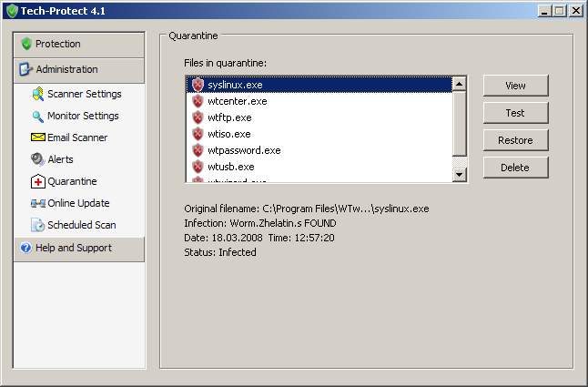The width and height of the screenshot is (588, 387).
Task: Click the Scanner Settings icon in sidebar
Action: (37, 94)
